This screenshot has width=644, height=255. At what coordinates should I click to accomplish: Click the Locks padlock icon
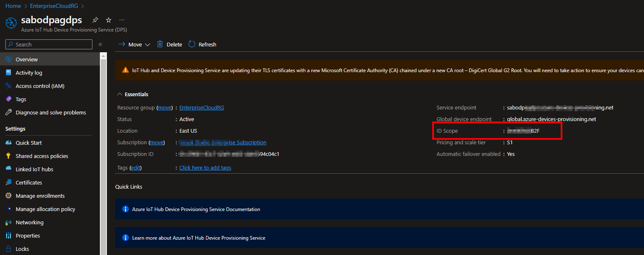click(x=8, y=249)
